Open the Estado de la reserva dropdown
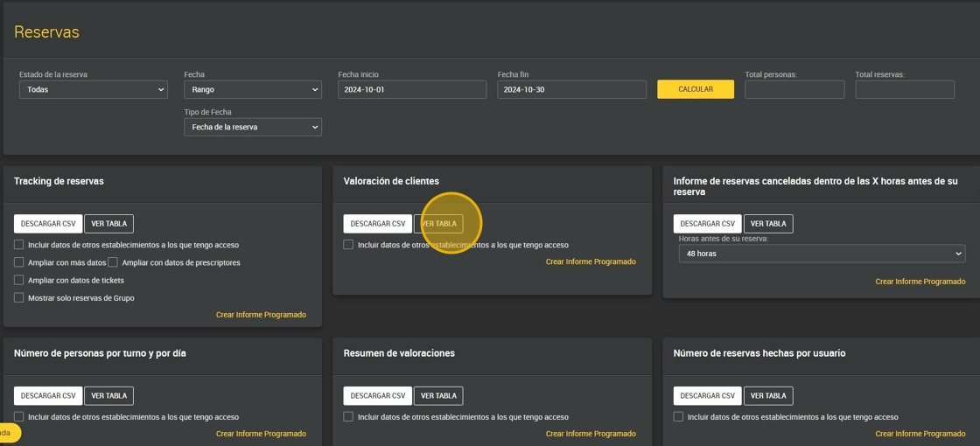This screenshot has width=980, height=446. tap(93, 89)
